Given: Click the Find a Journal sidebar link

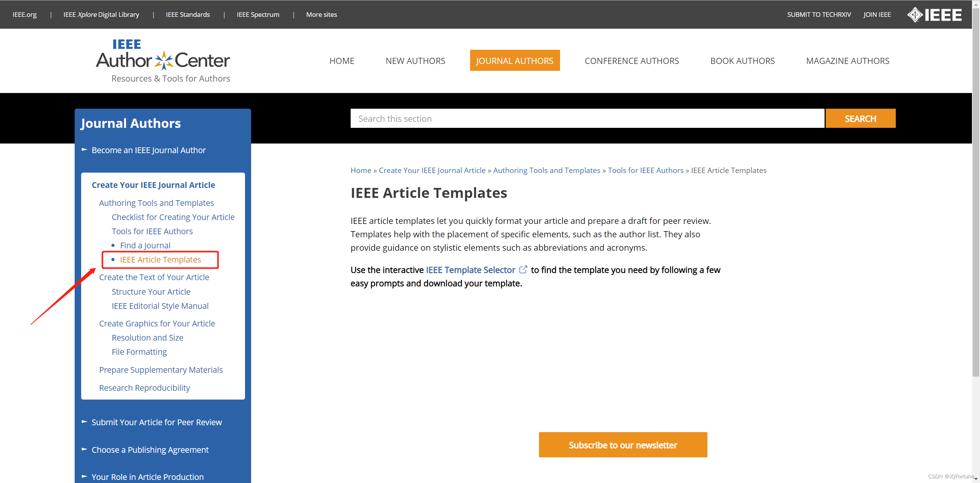Looking at the screenshot, I should [145, 245].
